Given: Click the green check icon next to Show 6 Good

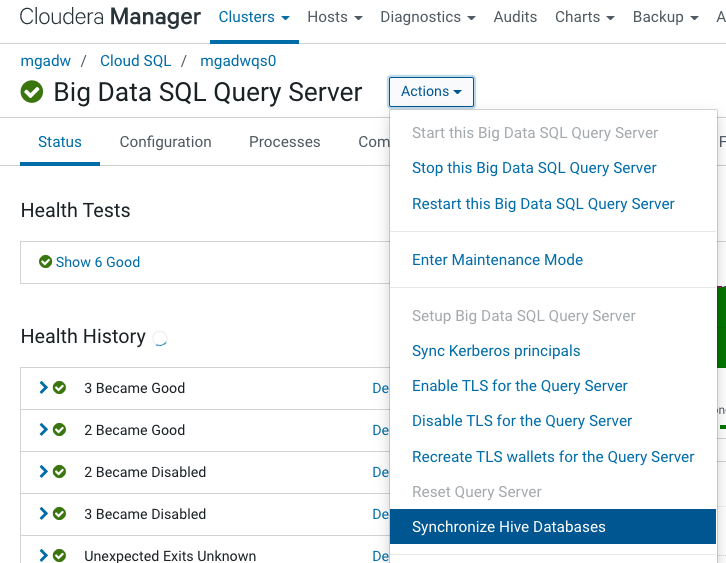Looking at the screenshot, I should pyautogui.click(x=45, y=262).
